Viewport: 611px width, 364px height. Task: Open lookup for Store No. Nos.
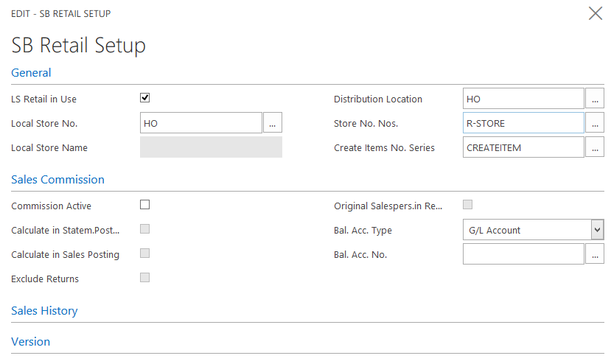595,123
